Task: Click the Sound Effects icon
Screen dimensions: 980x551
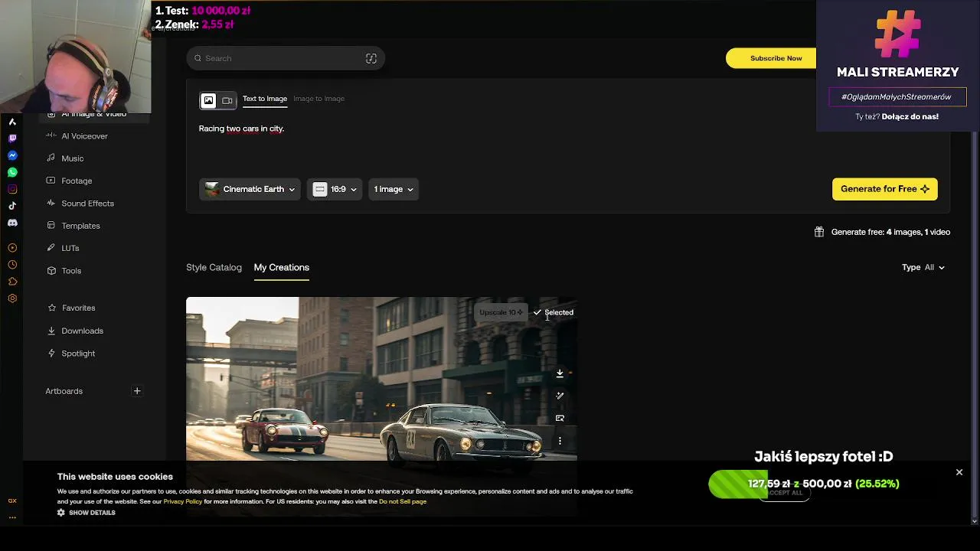Action: tap(51, 204)
